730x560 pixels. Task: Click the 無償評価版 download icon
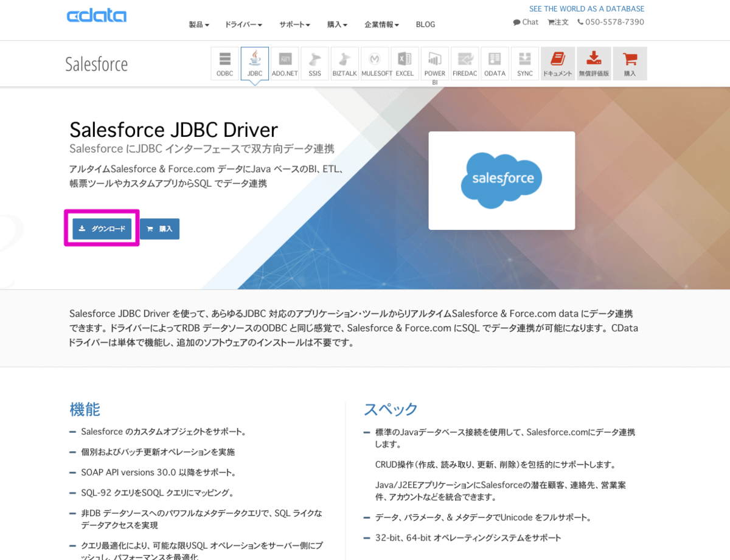[594, 64]
